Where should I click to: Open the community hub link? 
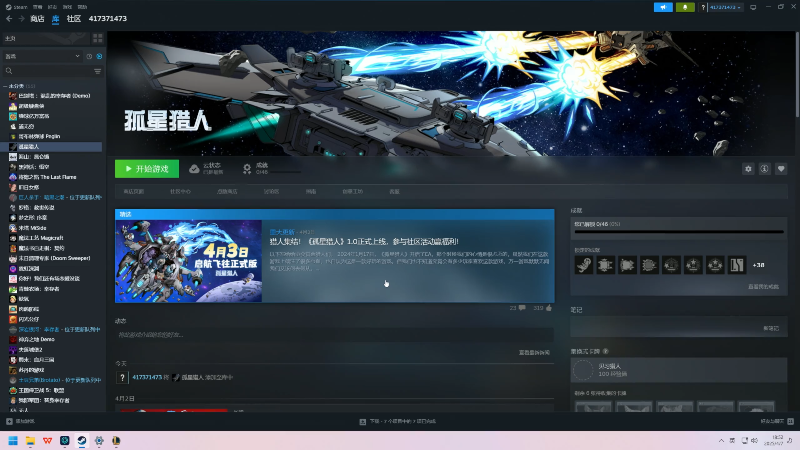180,191
